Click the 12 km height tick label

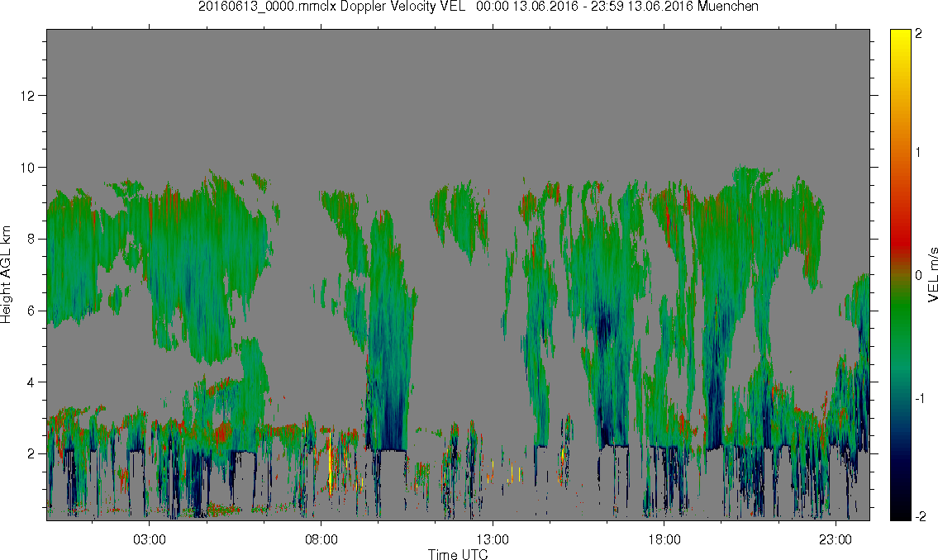pos(27,96)
